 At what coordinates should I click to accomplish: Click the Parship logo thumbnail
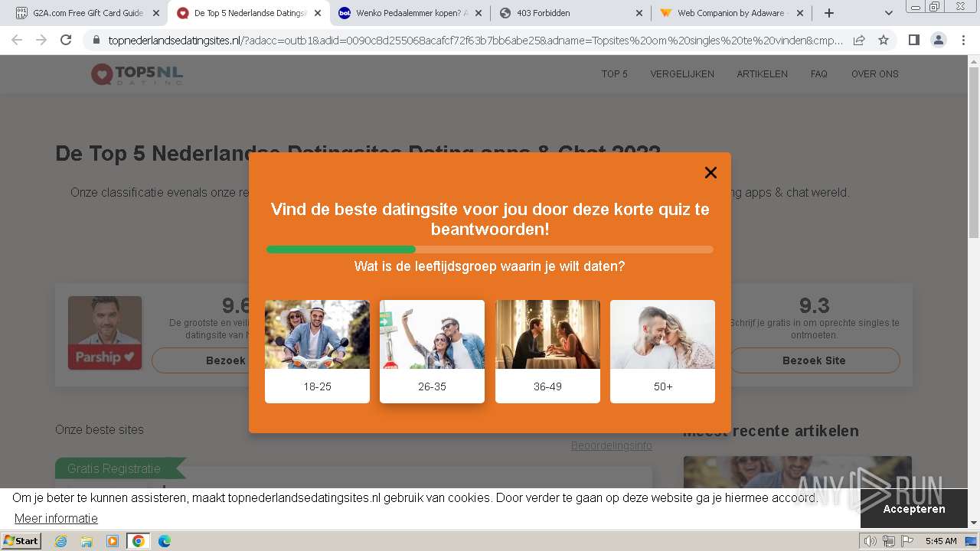(105, 333)
